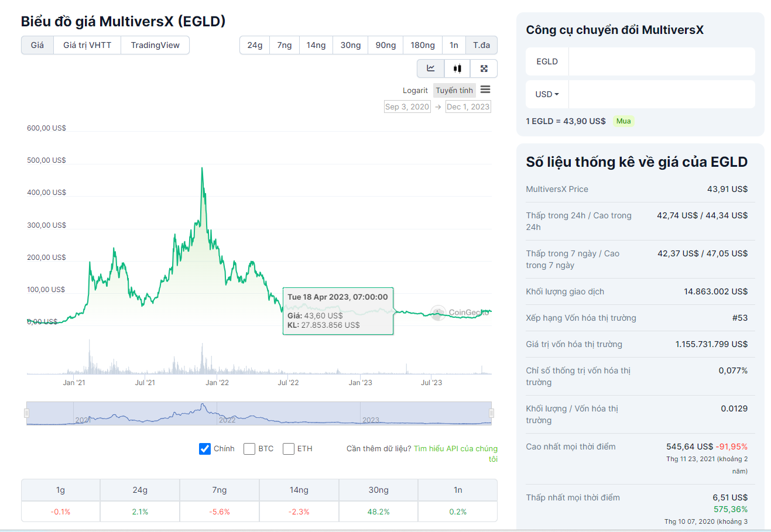The width and height of the screenshot is (771, 532).
Task: Open fullscreen chart icon
Action: click(484, 68)
